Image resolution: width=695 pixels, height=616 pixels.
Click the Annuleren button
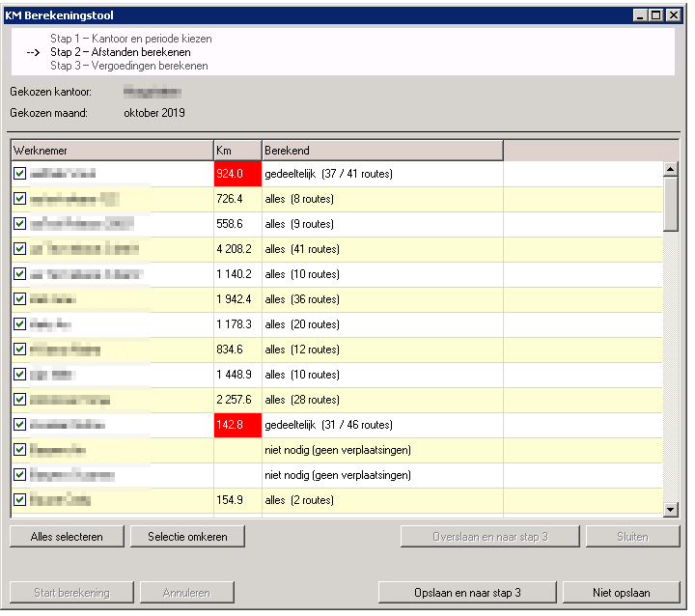(186, 593)
